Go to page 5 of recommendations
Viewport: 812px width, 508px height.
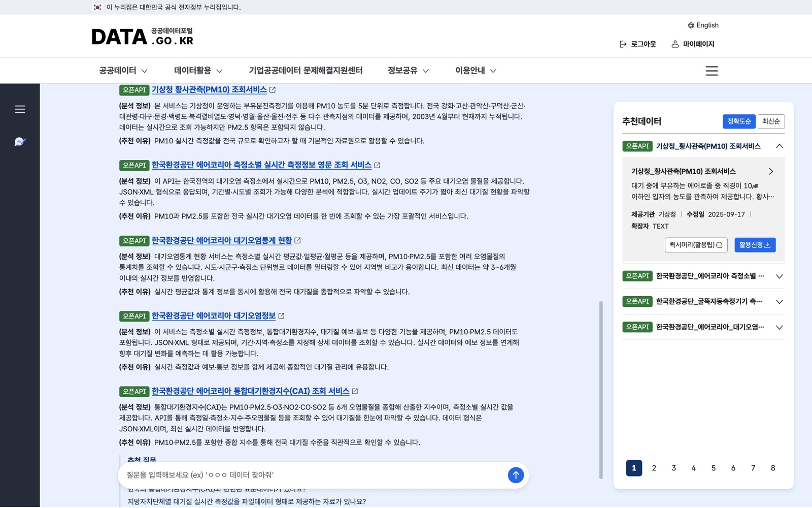pyautogui.click(x=713, y=468)
